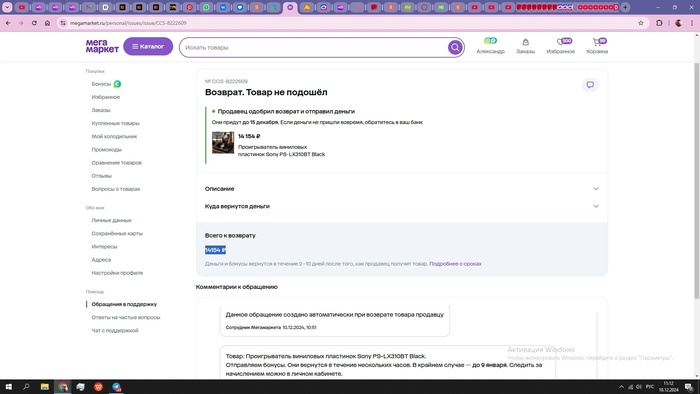Open File Explorer from the taskbar
Image resolution: width=700 pixels, height=394 pixels.
pos(45,387)
